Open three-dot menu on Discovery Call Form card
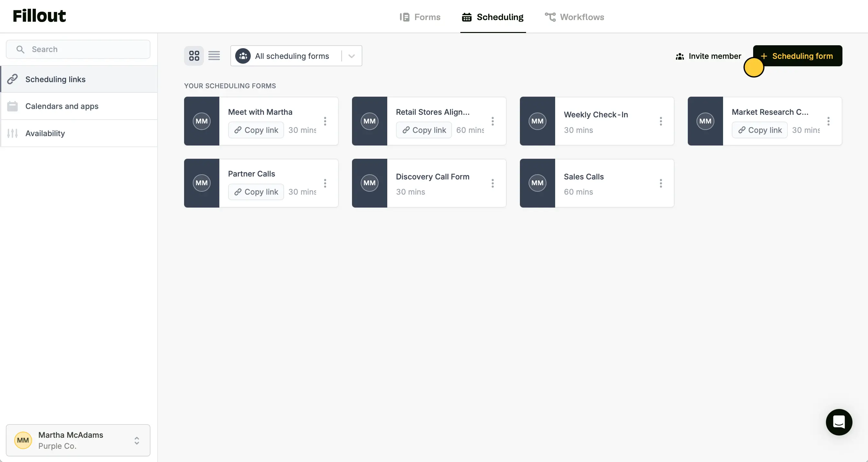 [x=493, y=183]
